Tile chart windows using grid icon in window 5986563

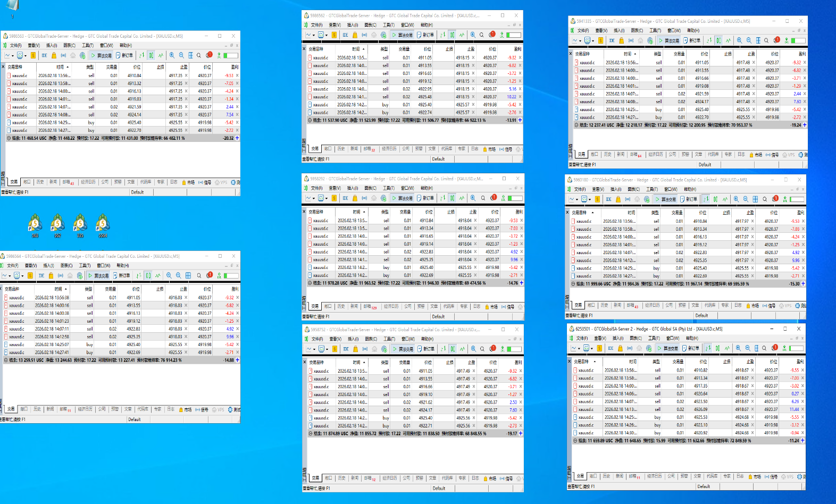point(190,55)
